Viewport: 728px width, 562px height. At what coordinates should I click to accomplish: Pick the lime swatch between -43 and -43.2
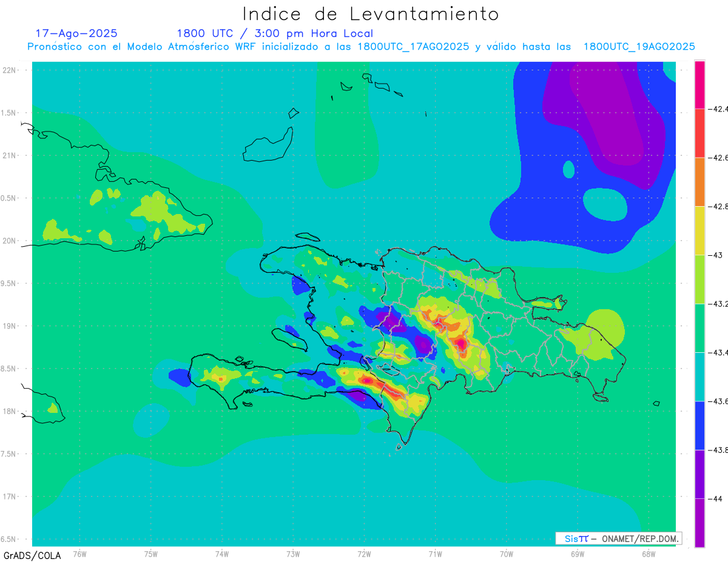coord(699,279)
